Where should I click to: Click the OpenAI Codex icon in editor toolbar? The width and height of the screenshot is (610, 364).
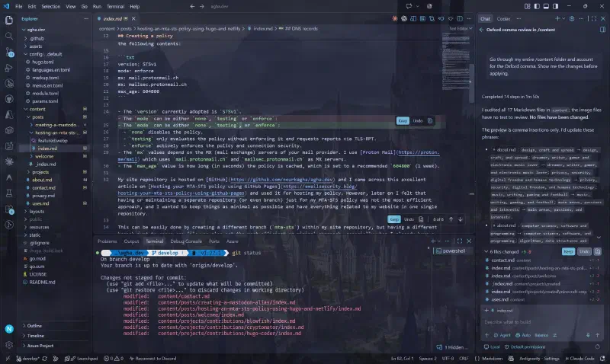coord(404,18)
